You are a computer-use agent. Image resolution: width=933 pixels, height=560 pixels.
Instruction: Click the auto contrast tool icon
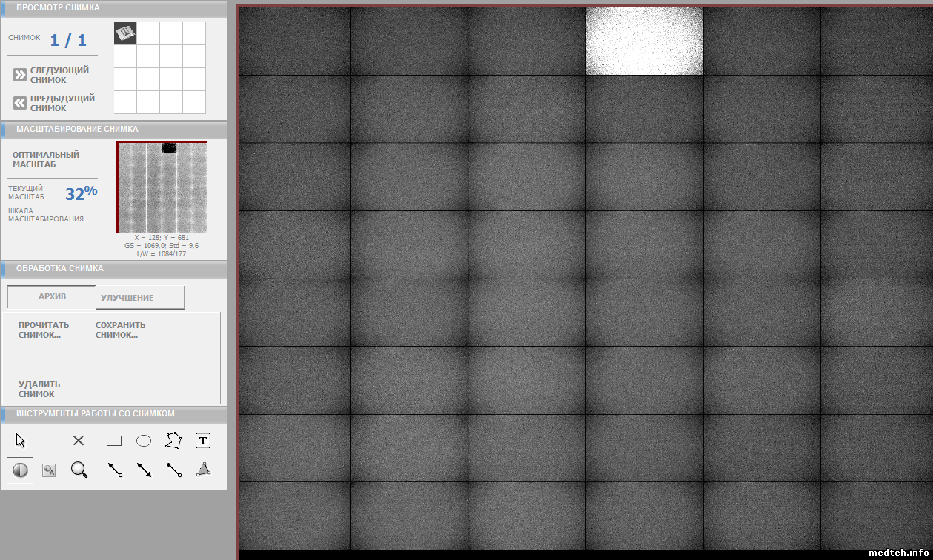tap(49, 470)
